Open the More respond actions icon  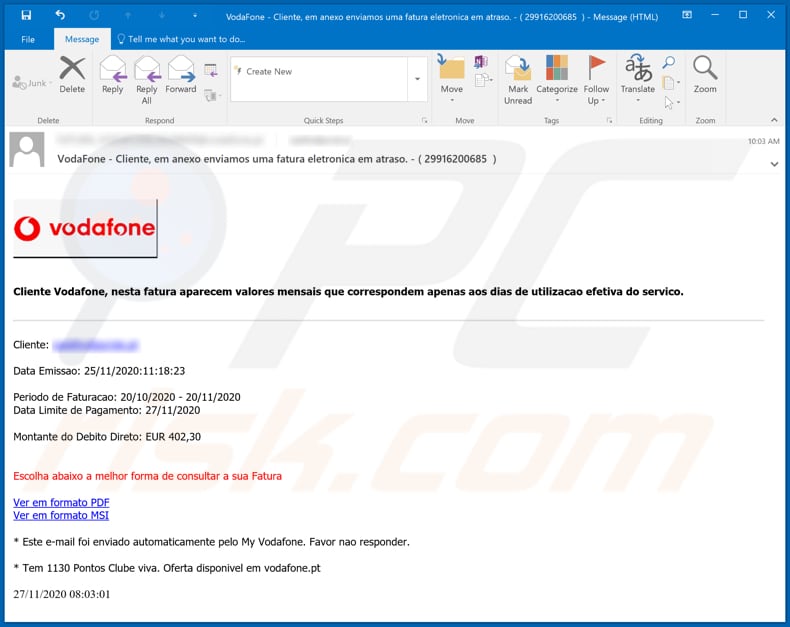(x=213, y=95)
